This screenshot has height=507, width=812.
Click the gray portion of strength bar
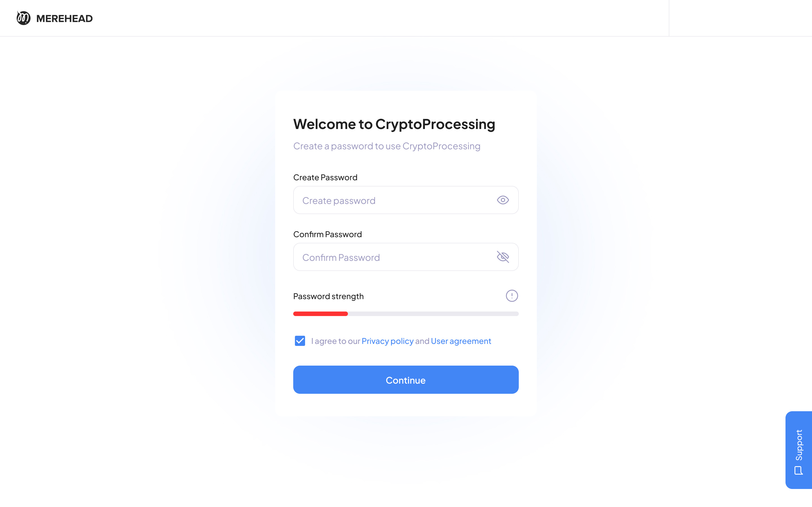pyautogui.click(x=433, y=314)
